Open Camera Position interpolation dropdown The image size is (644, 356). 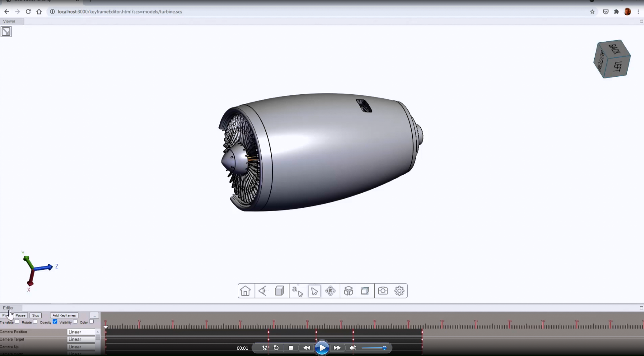(81, 332)
